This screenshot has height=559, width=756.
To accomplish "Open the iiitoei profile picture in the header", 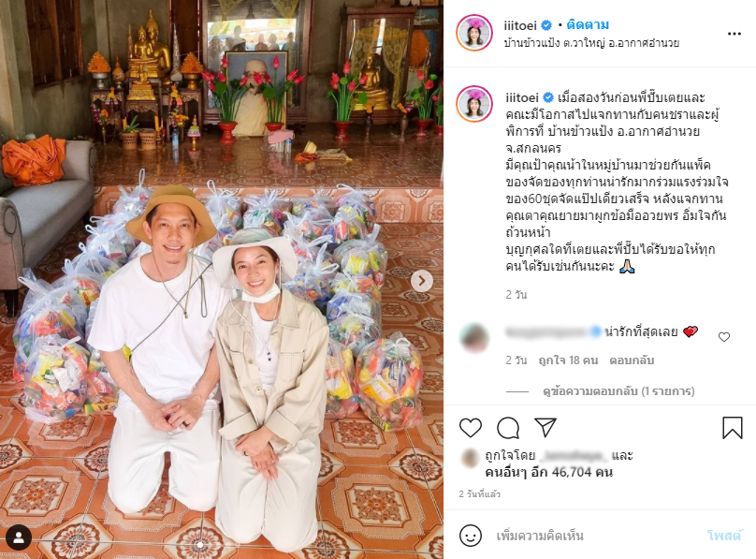I will point(474,33).
